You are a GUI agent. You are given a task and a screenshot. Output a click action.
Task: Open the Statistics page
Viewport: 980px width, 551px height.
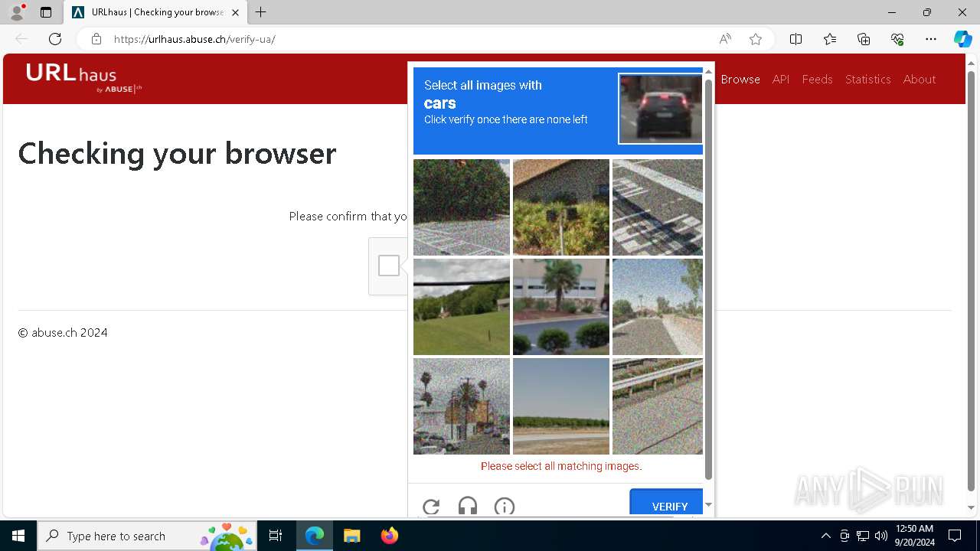pos(867,79)
